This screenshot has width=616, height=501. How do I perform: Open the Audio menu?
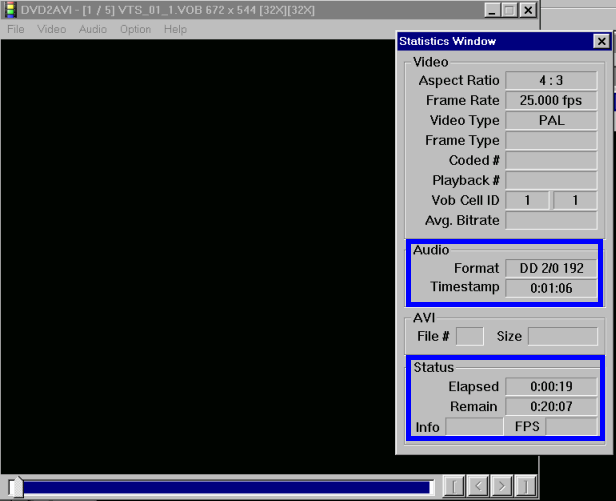tap(93, 29)
